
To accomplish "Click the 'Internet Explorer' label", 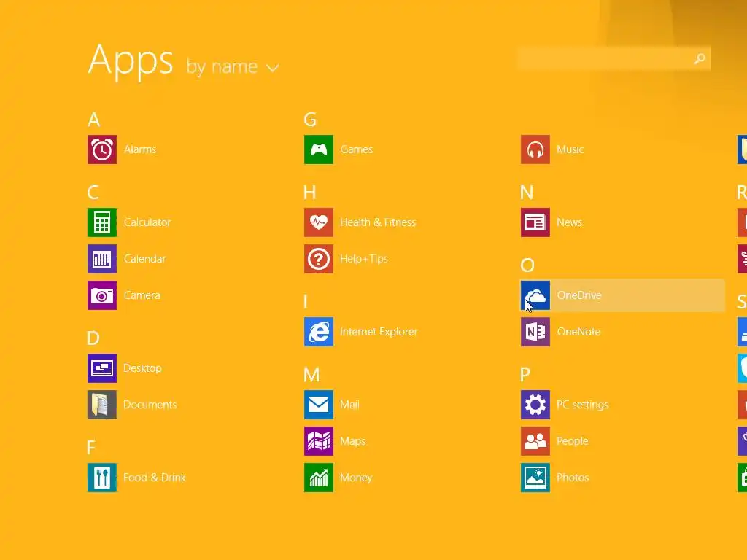I will [379, 332].
